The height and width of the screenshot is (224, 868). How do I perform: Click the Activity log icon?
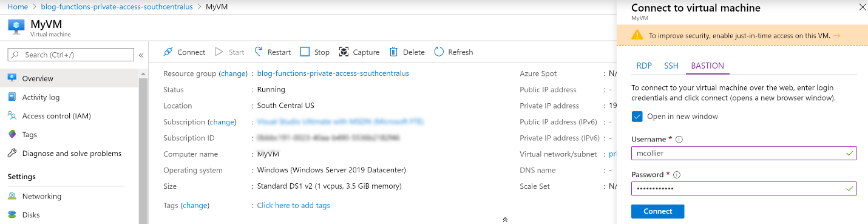(x=12, y=97)
